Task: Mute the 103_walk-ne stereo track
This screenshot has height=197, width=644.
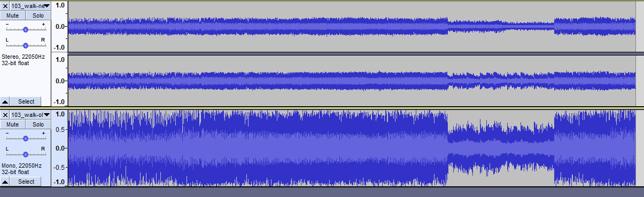Action: point(13,15)
